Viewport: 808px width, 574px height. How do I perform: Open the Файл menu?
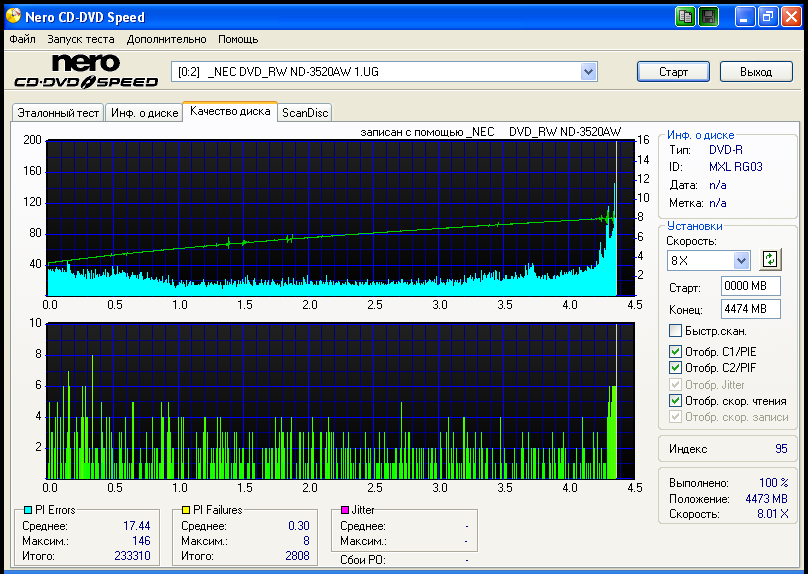[22, 39]
